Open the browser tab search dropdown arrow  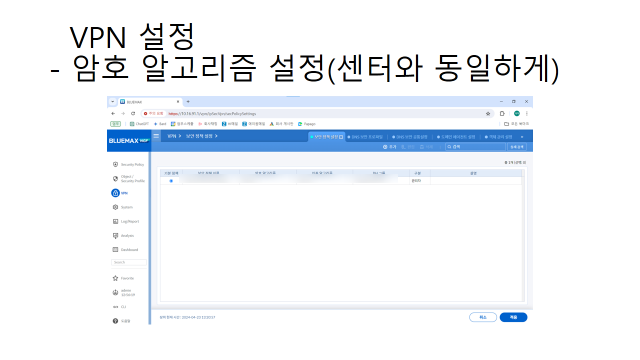point(113,102)
